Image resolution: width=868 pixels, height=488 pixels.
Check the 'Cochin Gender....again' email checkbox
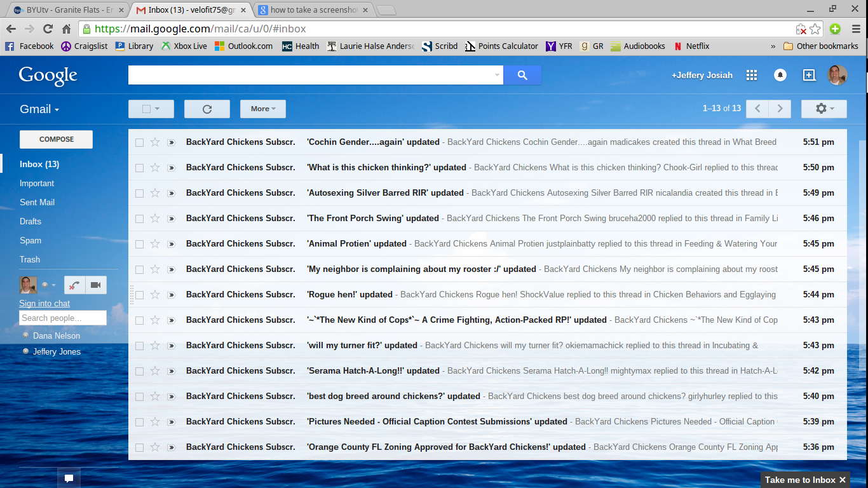pos(139,142)
